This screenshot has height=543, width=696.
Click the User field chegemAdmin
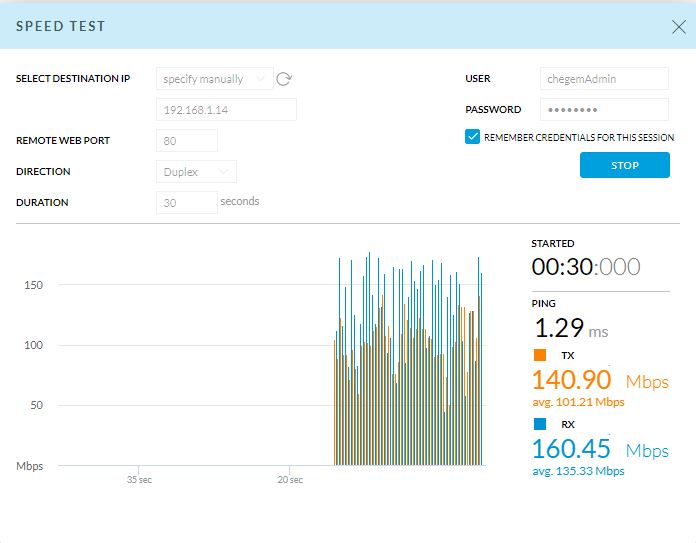[604, 79]
